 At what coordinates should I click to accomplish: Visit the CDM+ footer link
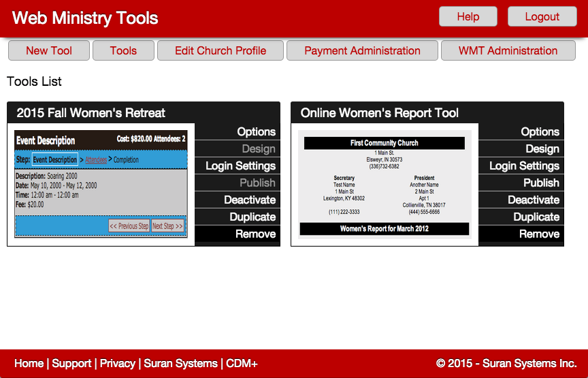pos(242,364)
